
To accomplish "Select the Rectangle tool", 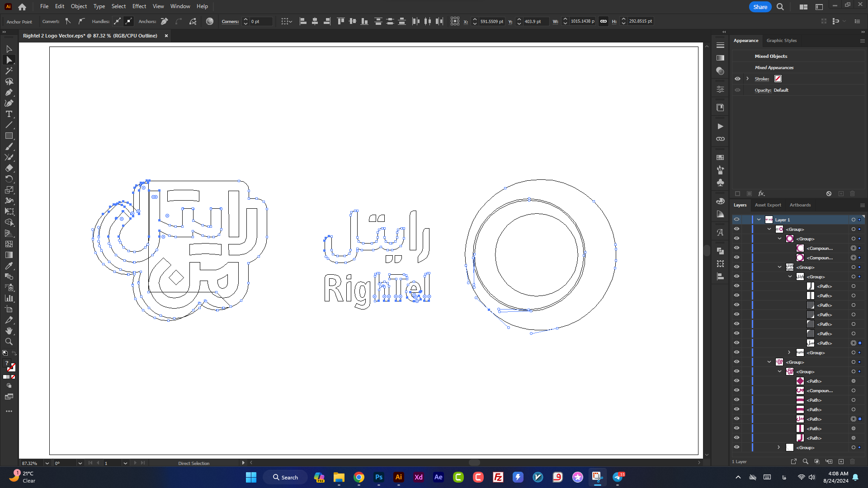I will click(9, 136).
